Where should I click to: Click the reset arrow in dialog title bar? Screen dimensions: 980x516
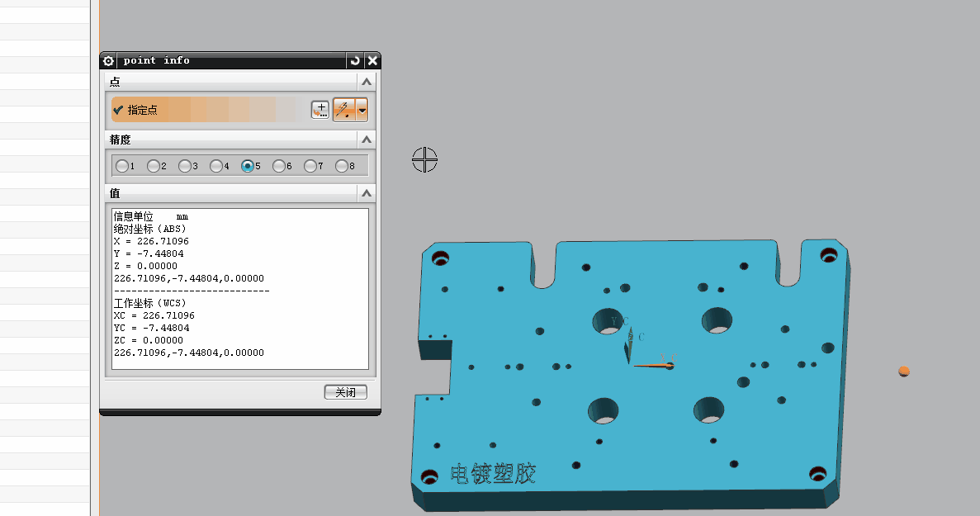point(355,60)
